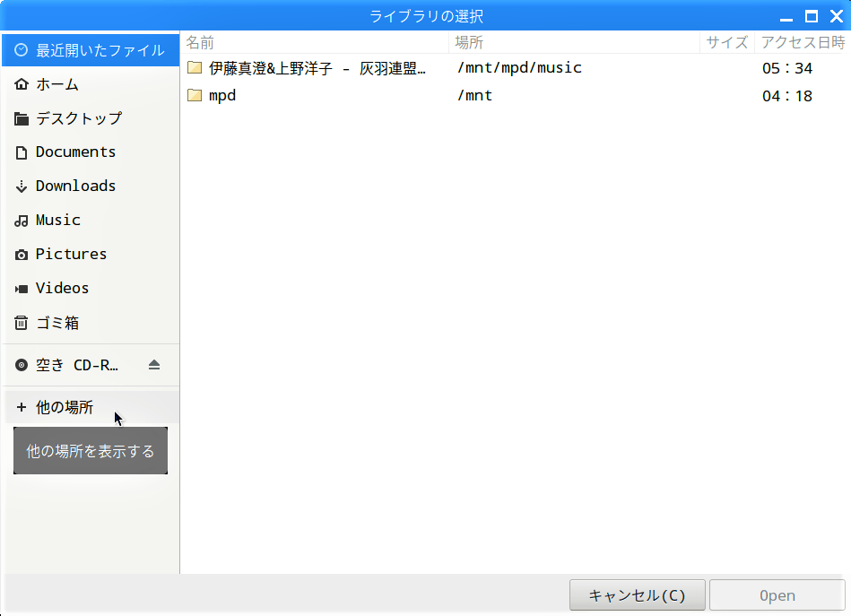Click the folder icon of 伊藤真澄 row
Image resolution: width=851 pixels, height=616 pixels.
(x=195, y=68)
